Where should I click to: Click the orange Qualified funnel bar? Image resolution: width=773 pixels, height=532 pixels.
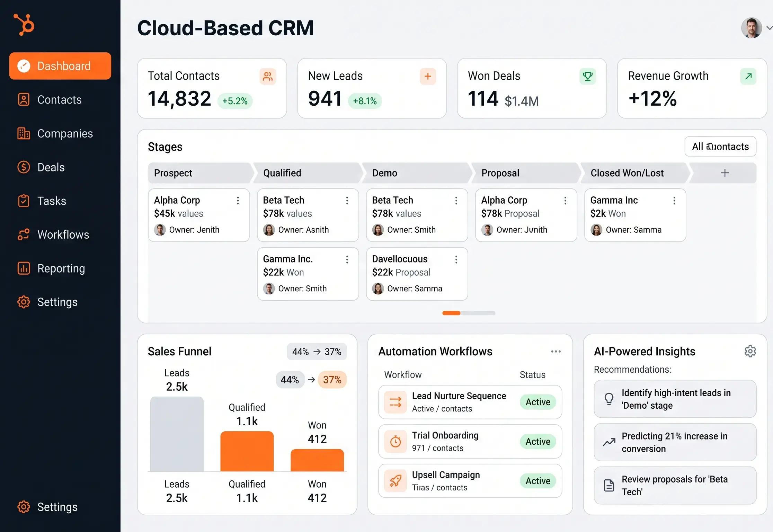247,451
